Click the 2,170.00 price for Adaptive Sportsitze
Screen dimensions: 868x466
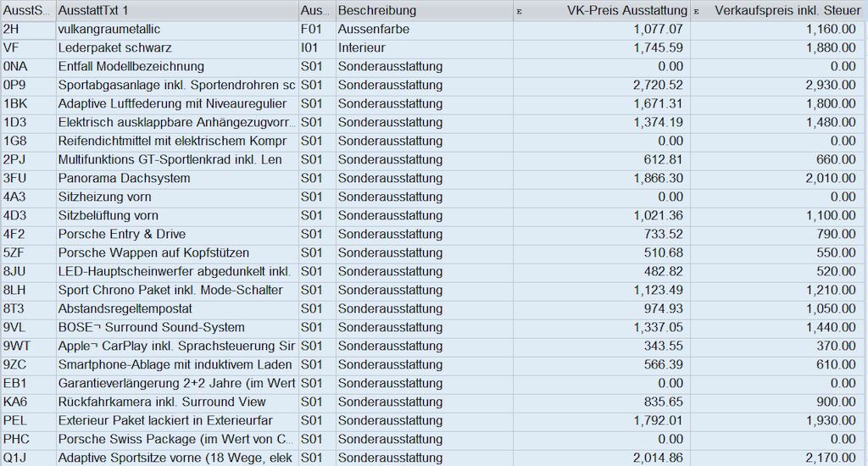(x=779, y=458)
